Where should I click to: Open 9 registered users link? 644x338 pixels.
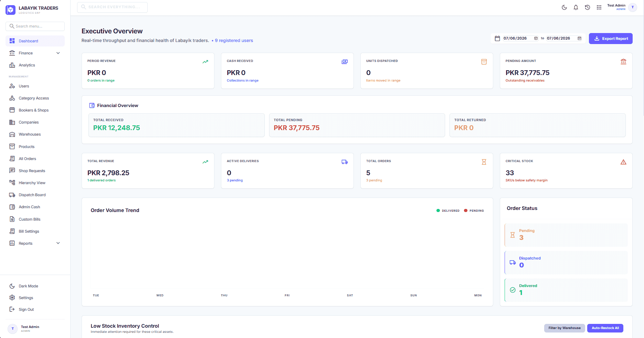click(234, 41)
